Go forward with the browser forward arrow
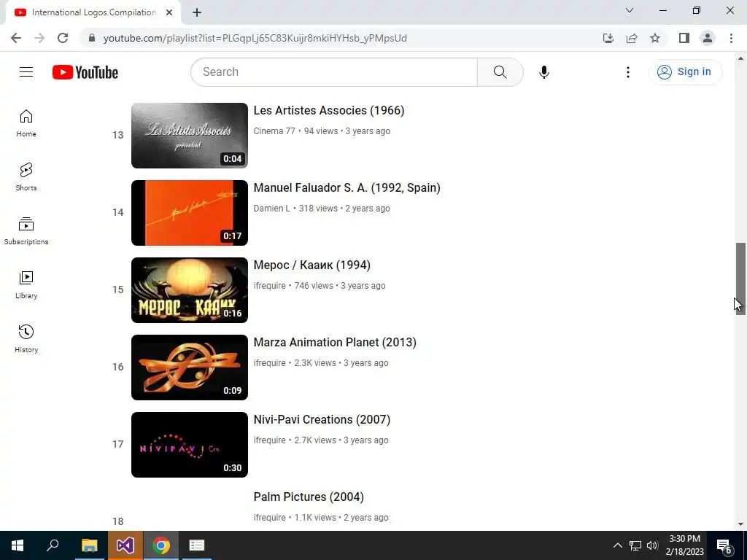Image resolution: width=747 pixels, height=560 pixels. [x=39, y=38]
